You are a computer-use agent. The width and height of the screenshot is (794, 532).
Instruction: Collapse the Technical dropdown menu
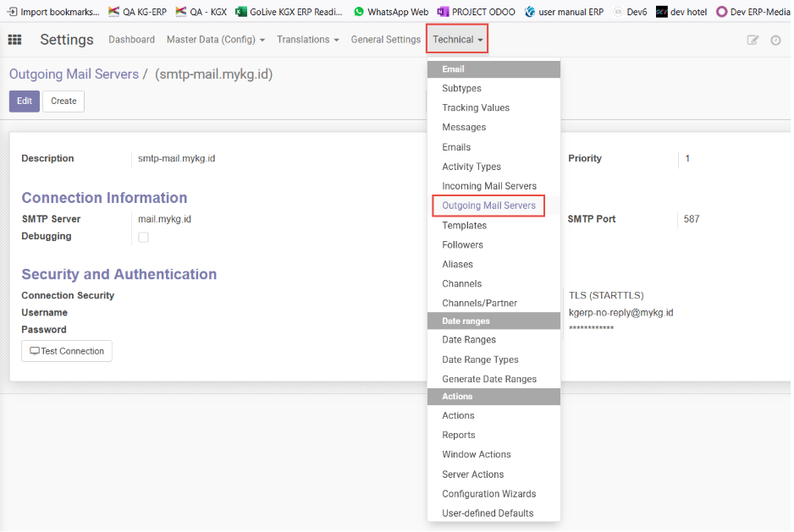tap(458, 40)
